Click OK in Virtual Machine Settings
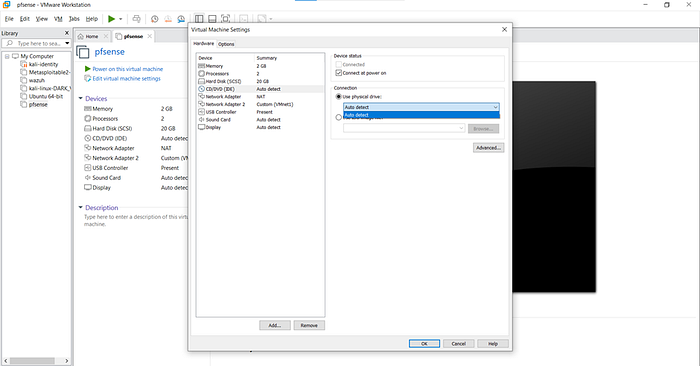This screenshot has width=700, height=366. (424, 344)
